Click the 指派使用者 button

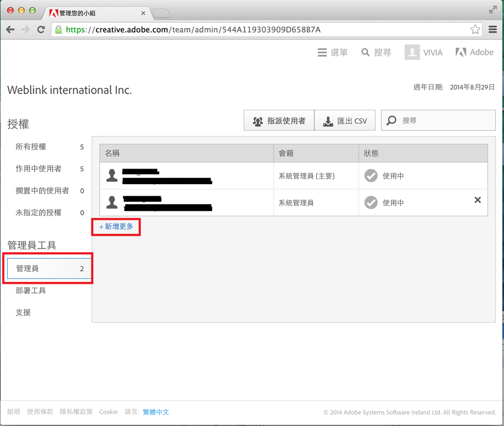(x=279, y=120)
